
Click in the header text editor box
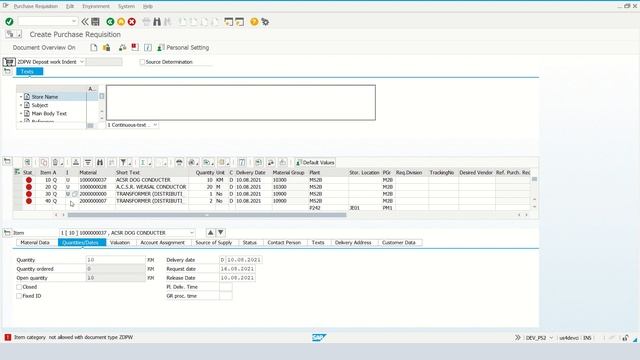pyautogui.click(x=241, y=102)
